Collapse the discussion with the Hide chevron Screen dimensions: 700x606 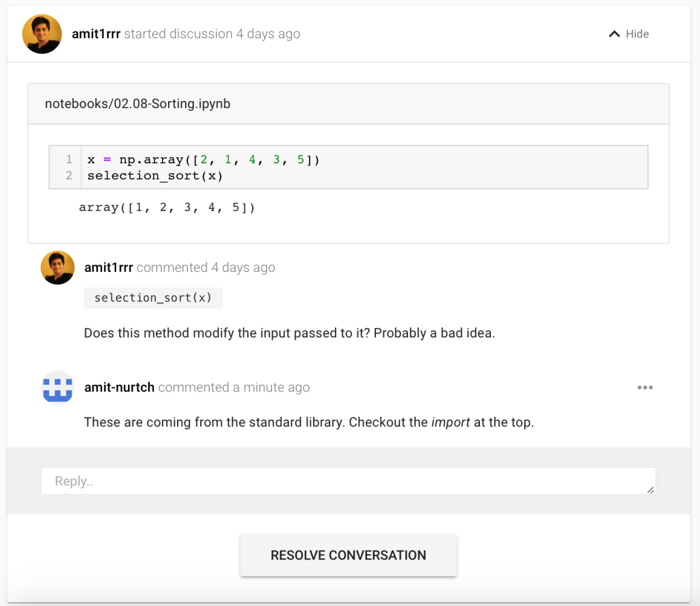629,34
